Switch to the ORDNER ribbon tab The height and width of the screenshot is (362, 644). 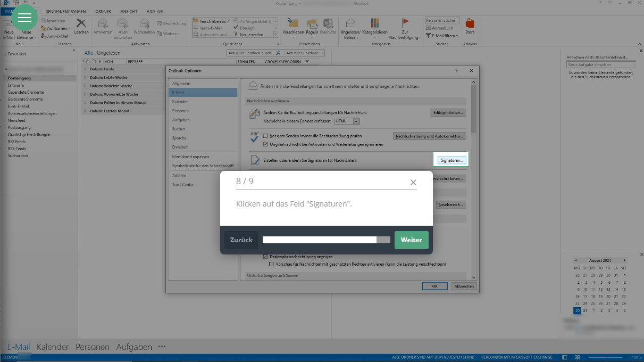(x=103, y=11)
